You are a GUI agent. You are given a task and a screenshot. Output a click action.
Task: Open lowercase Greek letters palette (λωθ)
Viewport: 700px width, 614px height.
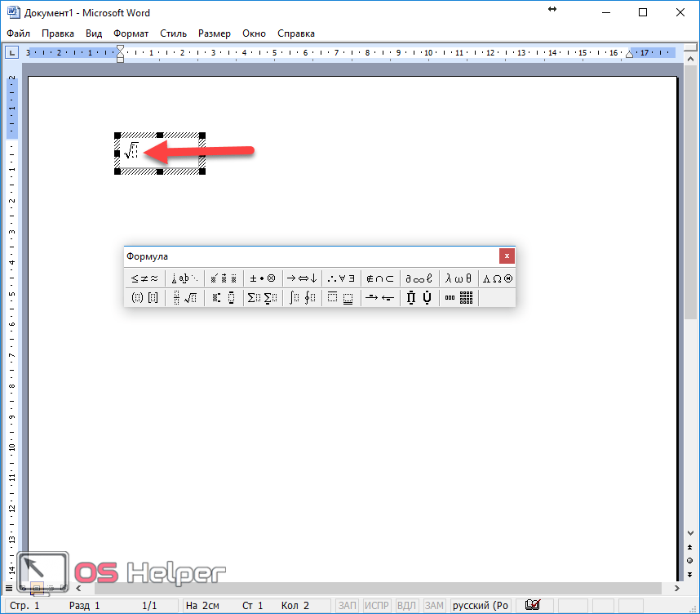tap(459, 278)
